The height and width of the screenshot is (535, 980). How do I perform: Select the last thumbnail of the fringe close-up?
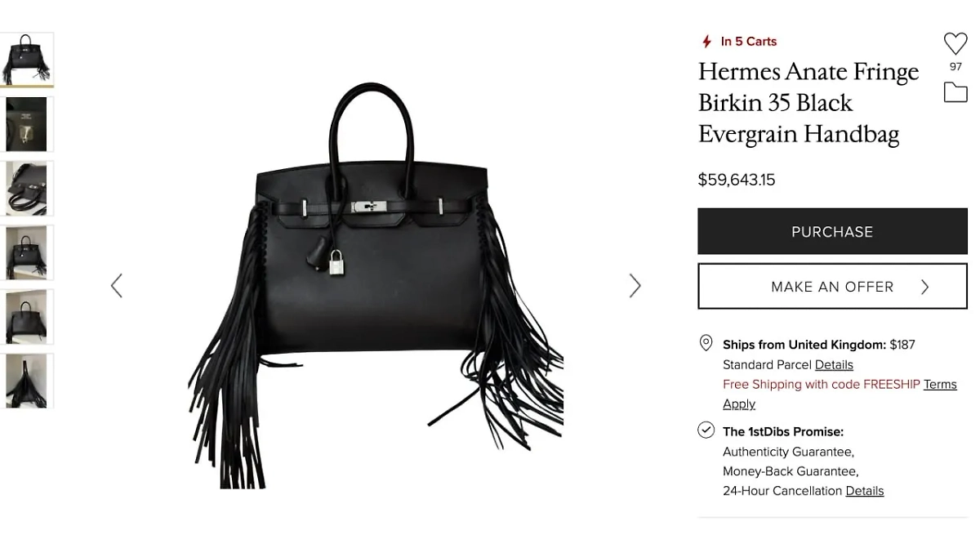pos(26,381)
